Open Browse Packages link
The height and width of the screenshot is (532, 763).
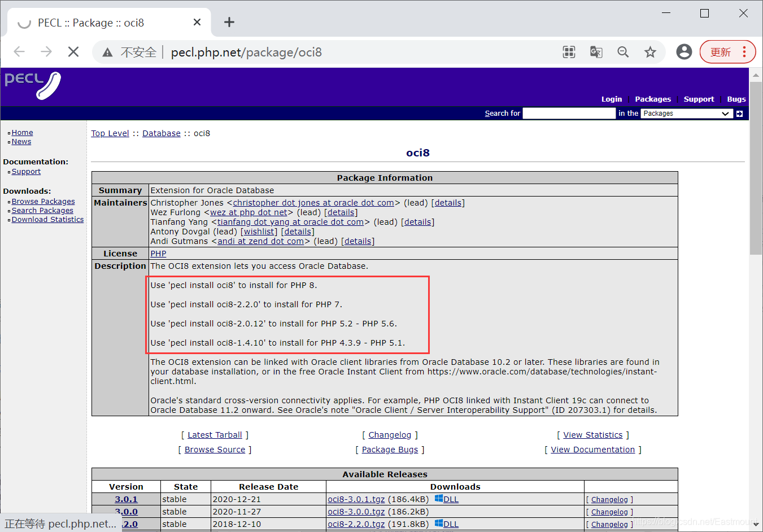[43, 202]
